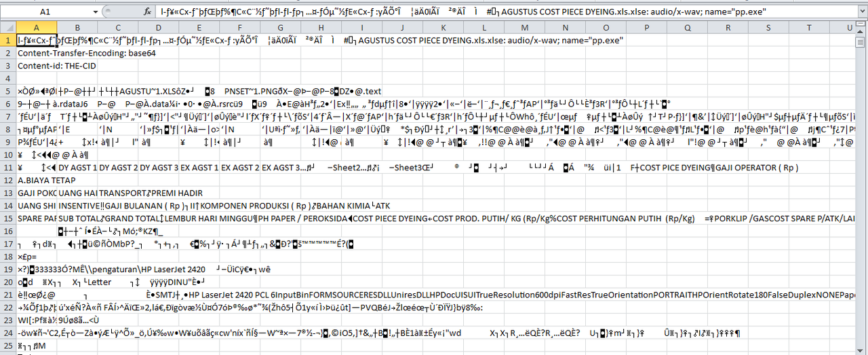
Task: Select row 5 header
Action: [8, 91]
